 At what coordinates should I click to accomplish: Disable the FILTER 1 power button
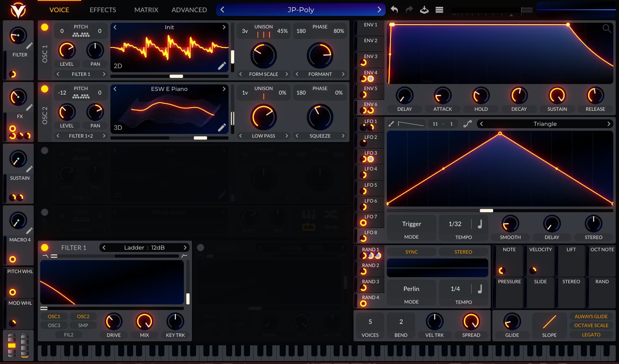click(x=45, y=248)
